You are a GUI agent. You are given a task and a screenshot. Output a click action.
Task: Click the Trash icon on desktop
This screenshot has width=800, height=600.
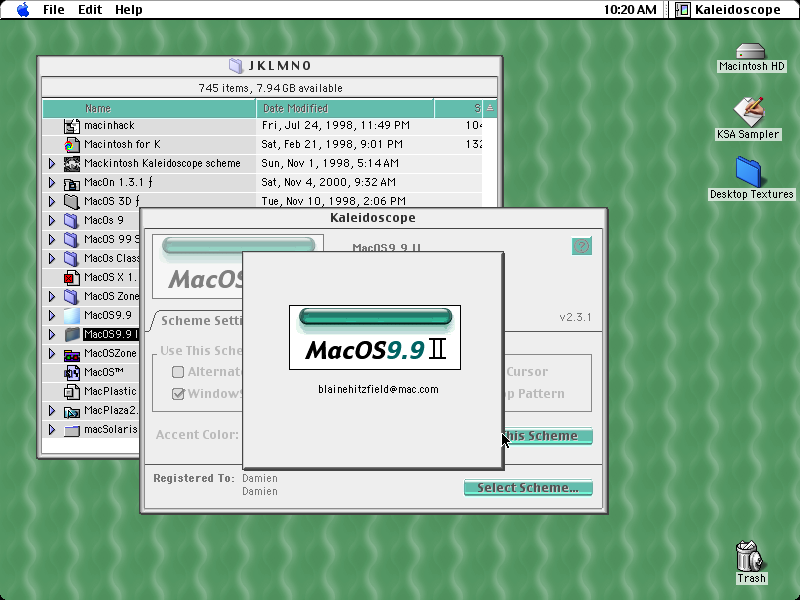[749, 556]
